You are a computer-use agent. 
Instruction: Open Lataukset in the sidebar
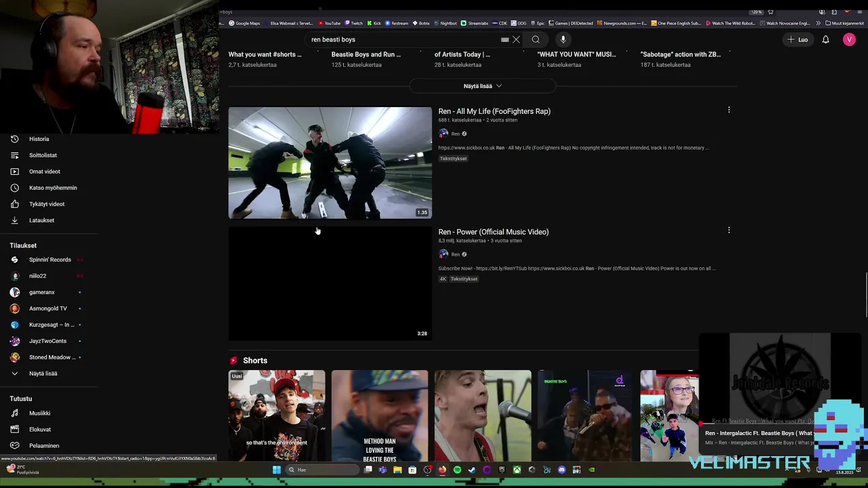tap(49, 220)
